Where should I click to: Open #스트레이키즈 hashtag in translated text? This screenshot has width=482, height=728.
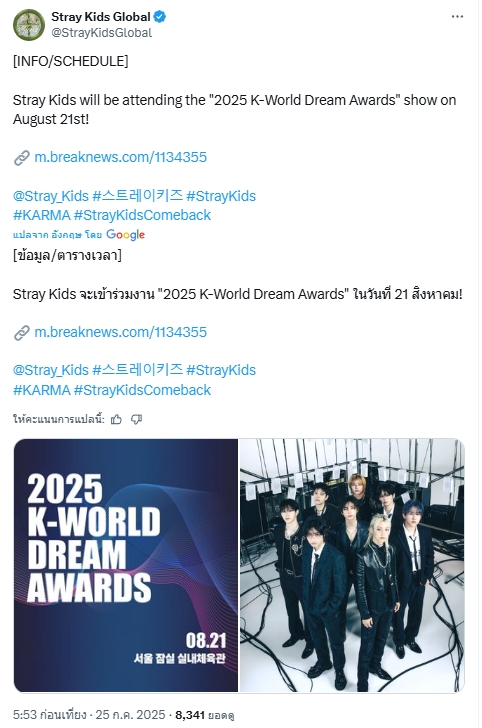click(137, 370)
